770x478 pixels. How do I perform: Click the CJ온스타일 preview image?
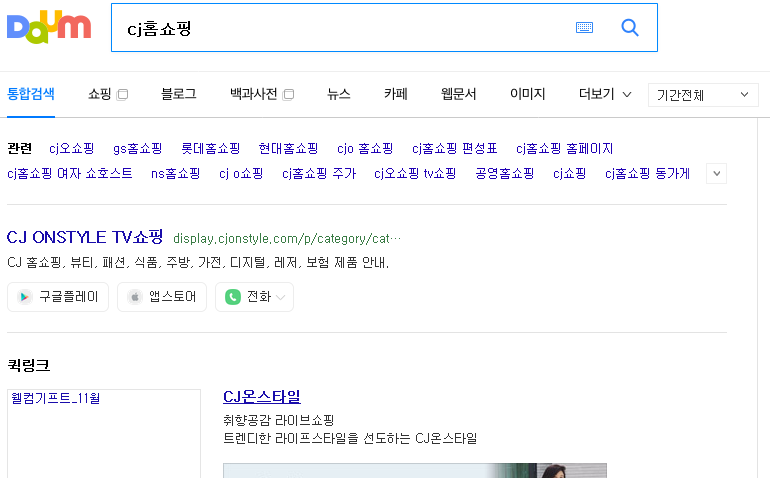(415, 471)
